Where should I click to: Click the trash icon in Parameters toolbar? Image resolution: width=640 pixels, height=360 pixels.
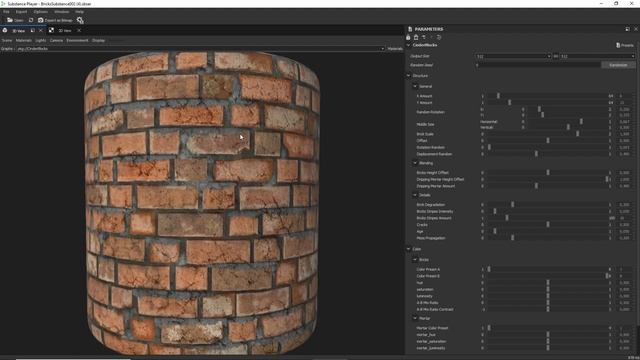[x=416, y=37]
